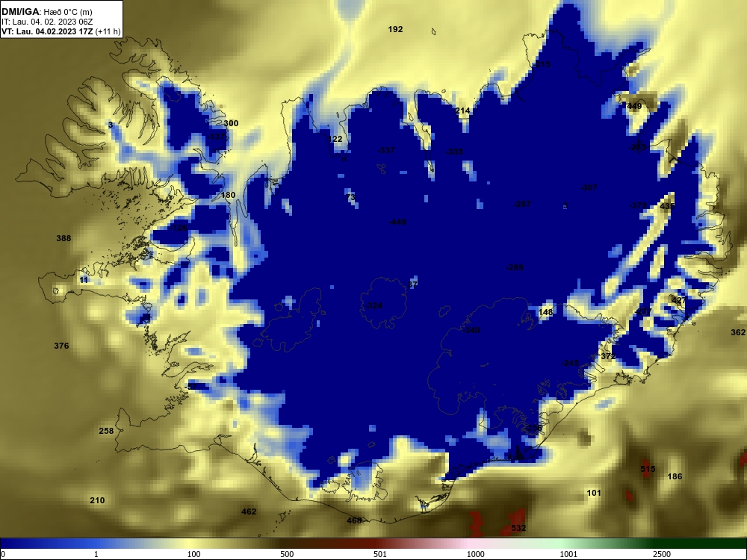The width and height of the screenshot is (747, 560).
Task: Select the map value 427 in the east
Action: tap(678, 300)
